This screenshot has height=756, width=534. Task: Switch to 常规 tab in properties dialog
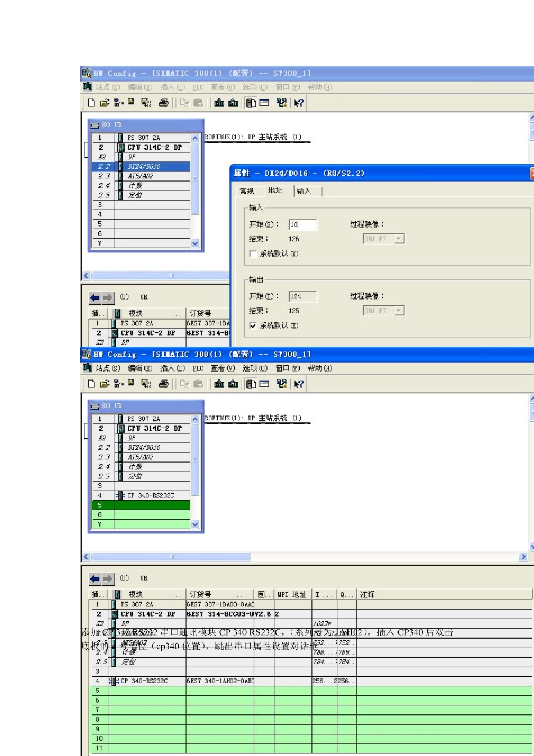247,192
